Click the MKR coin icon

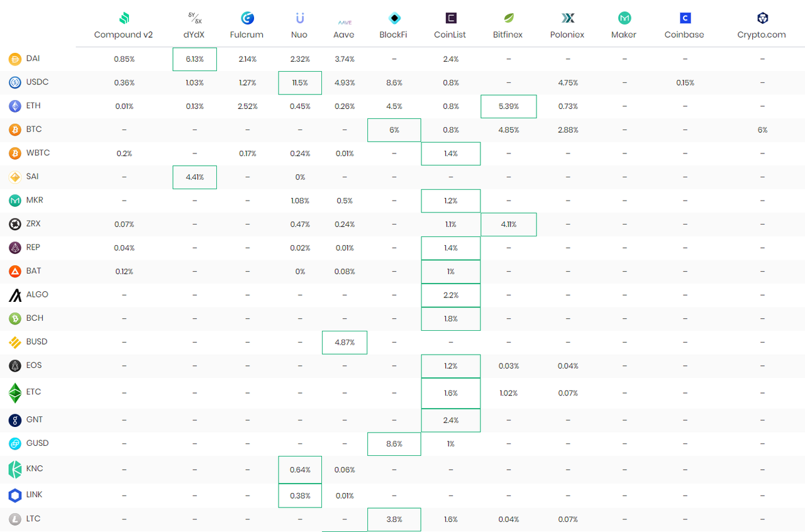point(15,201)
